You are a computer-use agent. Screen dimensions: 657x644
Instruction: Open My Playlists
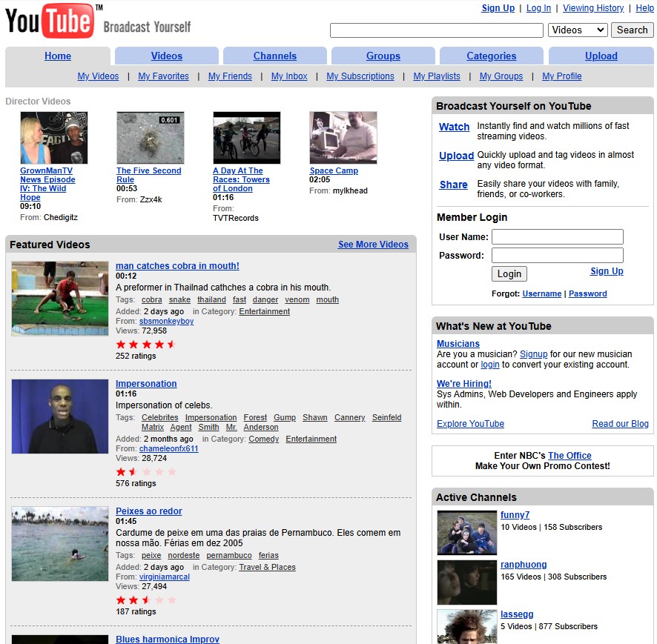437,76
